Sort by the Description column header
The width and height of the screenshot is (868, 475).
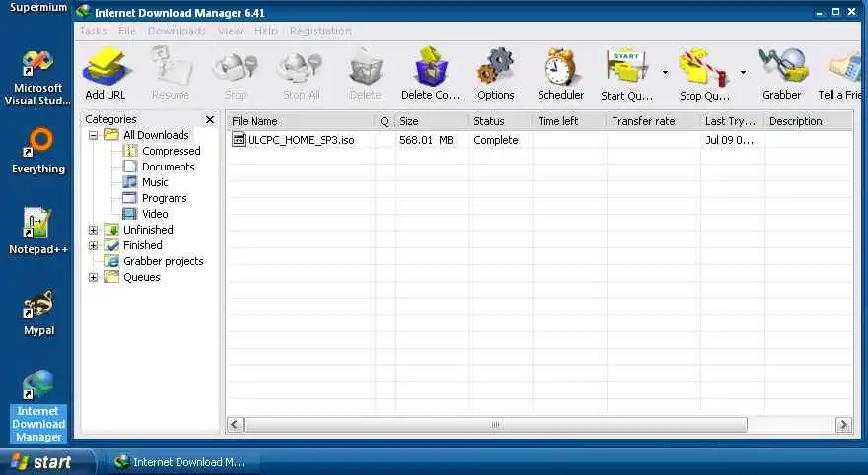pyautogui.click(x=808, y=121)
